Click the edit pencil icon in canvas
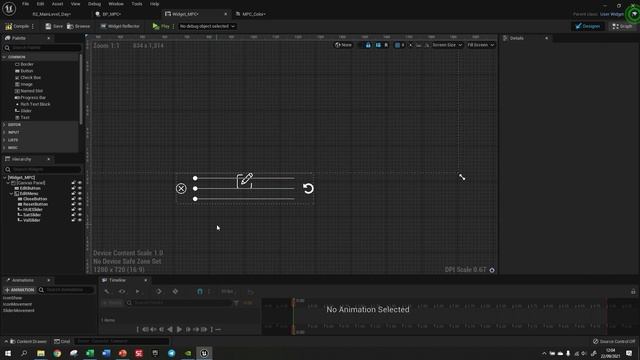This screenshot has height=360, width=640. [245, 180]
